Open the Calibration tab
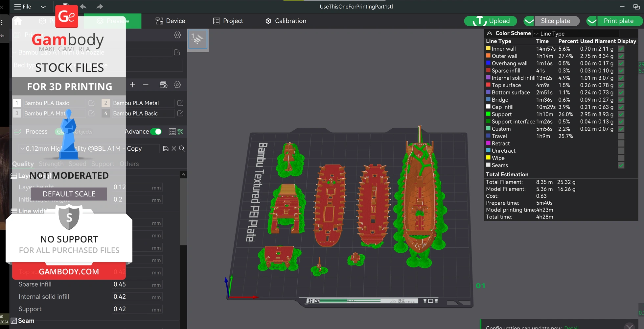 286,21
